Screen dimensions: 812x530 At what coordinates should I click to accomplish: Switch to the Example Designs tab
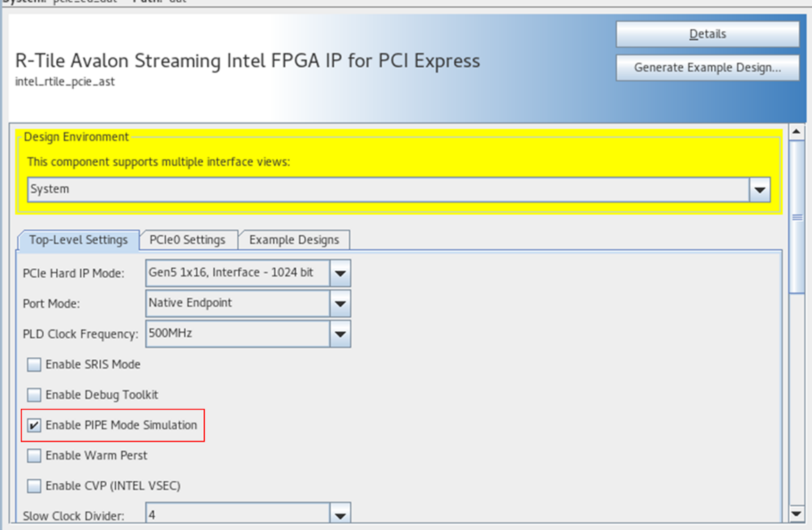294,240
